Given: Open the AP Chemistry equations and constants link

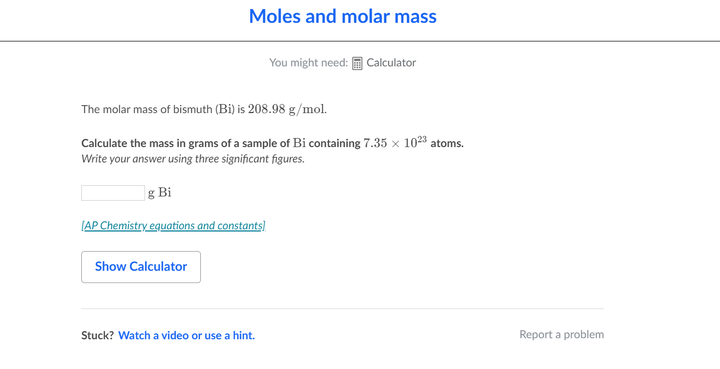Looking at the screenshot, I should click(174, 226).
